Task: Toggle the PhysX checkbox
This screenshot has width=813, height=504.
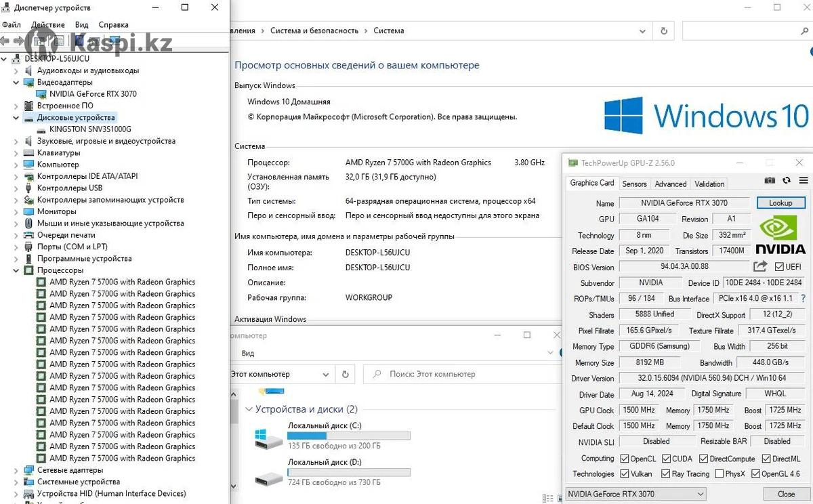Action: [x=720, y=474]
